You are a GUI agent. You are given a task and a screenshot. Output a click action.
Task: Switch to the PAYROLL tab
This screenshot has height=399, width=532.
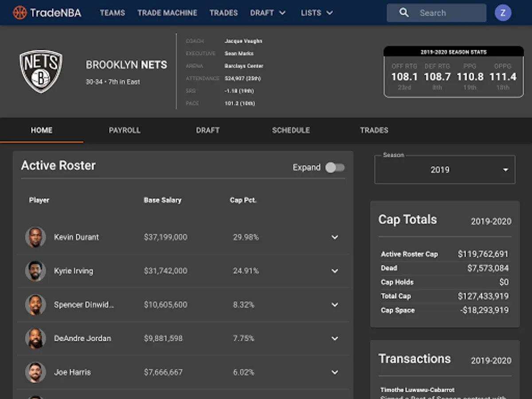(125, 130)
